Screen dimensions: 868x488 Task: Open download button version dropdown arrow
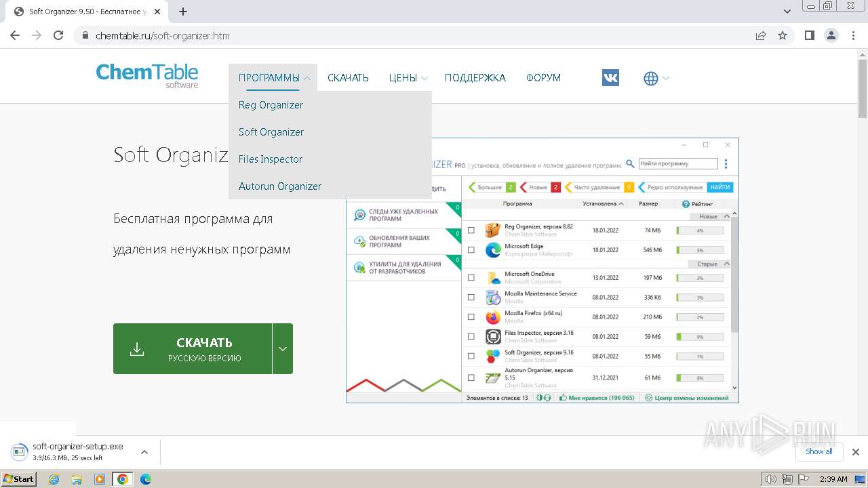283,349
